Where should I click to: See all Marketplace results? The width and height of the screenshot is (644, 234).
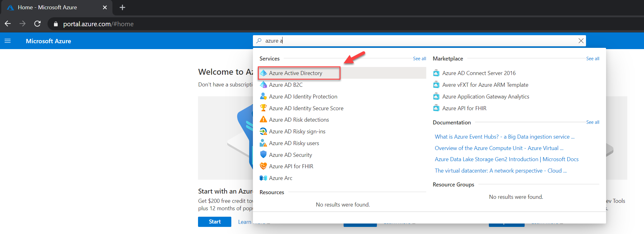pyautogui.click(x=592, y=58)
